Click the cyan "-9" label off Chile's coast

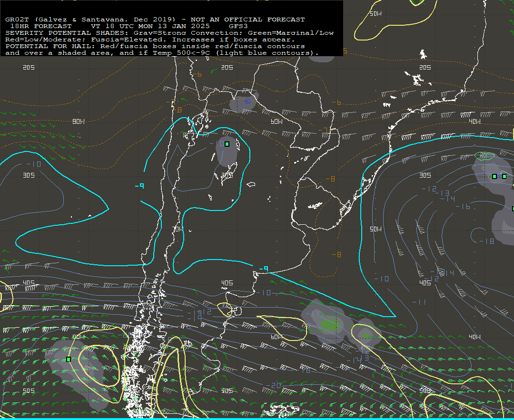pyautogui.click(x=139, y=186)
